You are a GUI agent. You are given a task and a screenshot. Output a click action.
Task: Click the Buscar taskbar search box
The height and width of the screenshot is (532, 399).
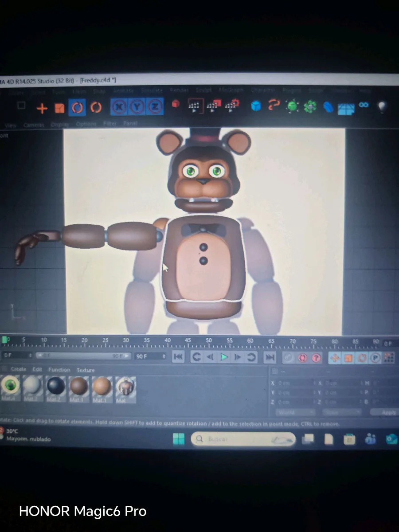pyautogui.click(x=243, y=439)
